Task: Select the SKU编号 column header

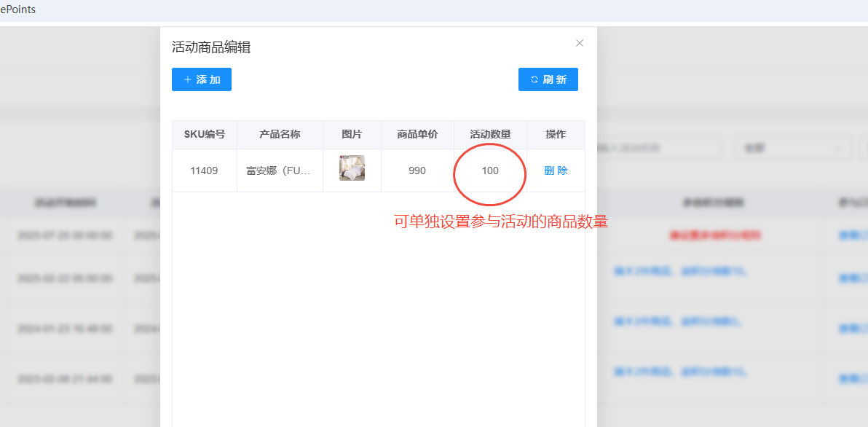Action: point(205,135)
